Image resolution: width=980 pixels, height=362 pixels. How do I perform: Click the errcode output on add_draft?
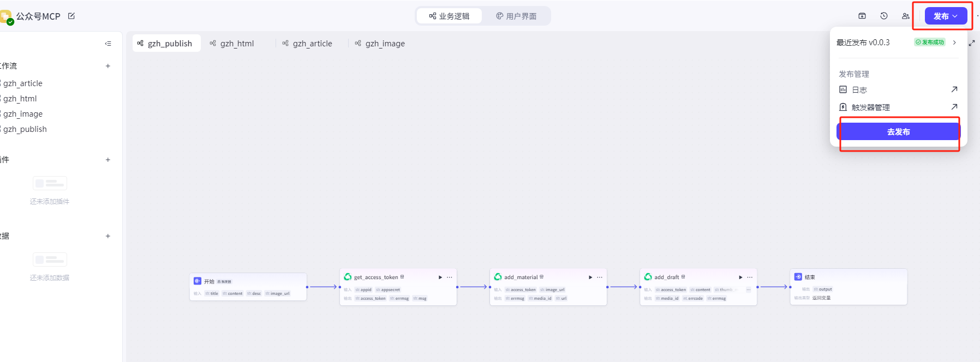[x=693, y=299]
